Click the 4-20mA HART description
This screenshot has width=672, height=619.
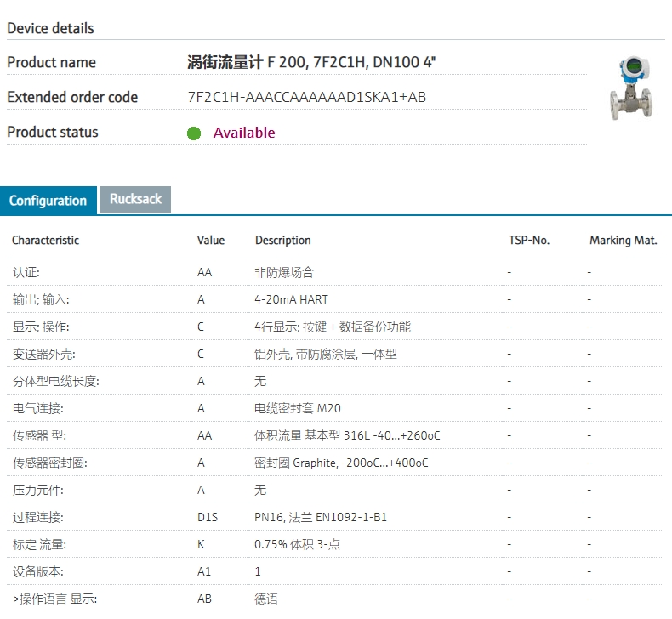coord(291,299)
